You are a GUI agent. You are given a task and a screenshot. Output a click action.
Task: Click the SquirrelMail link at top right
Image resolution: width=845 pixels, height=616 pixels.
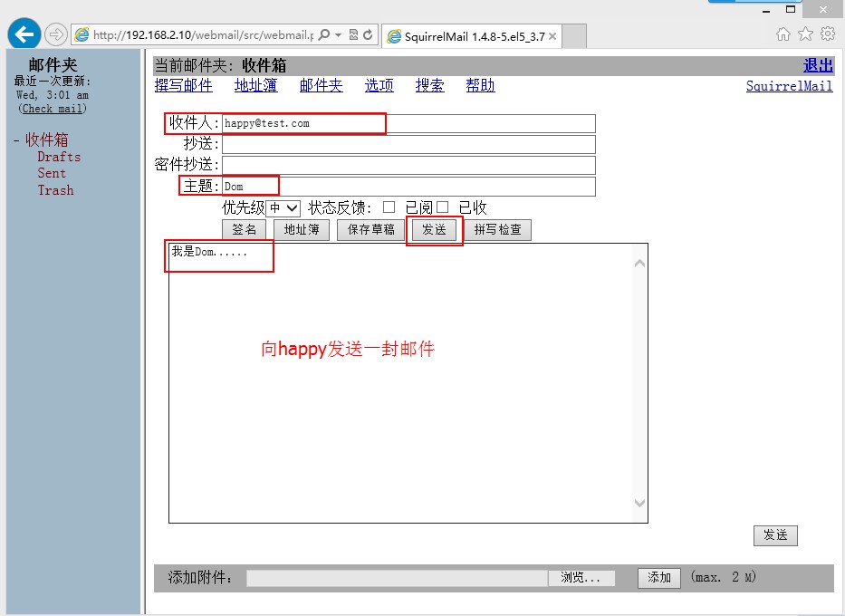pos(790,86)
